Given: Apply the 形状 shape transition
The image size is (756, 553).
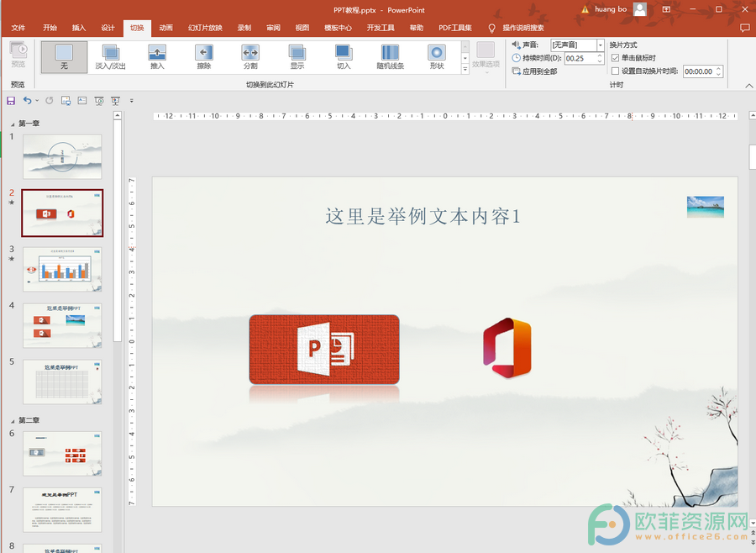Looking at the screenshot, I should point(437,57).
